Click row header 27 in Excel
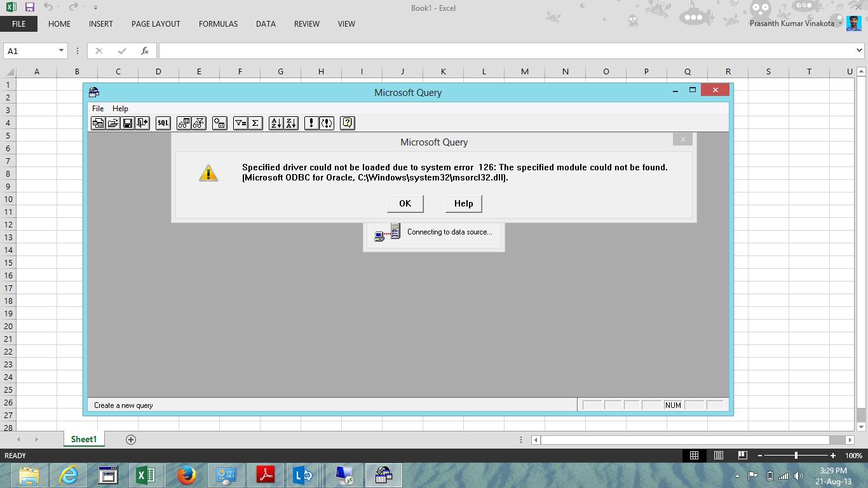Viewport: 868px width, 488px height. (8, 415)
